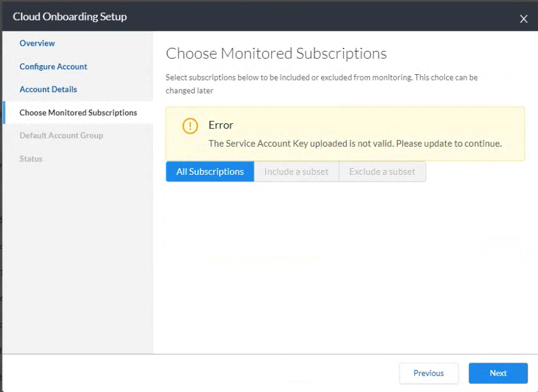The height and width of the screenshot is (392, 538).
Task: Select Choose Monitored Subscriptions in the sidebar
Action: click(x=77, y=112)
